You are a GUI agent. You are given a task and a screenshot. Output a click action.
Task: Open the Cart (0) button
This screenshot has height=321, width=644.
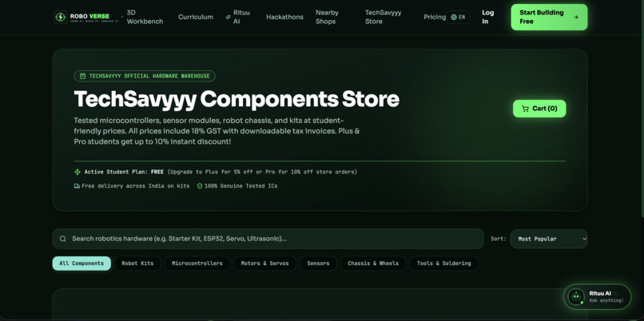click(539, 109)
